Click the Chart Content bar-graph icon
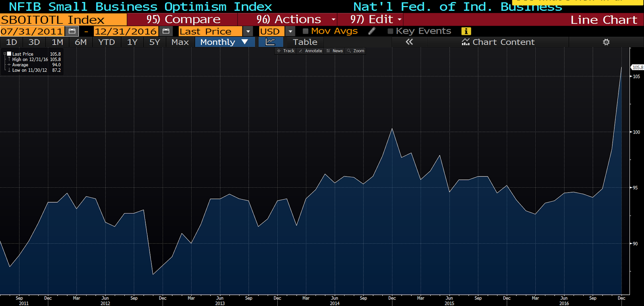 [x=466, y=42]
